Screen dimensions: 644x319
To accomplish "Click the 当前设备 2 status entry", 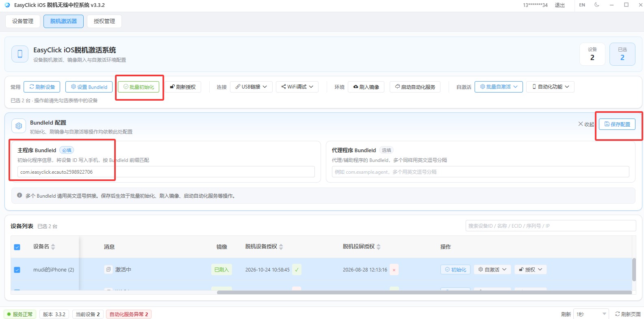I will pyautogui.click(x=88, y=314).
